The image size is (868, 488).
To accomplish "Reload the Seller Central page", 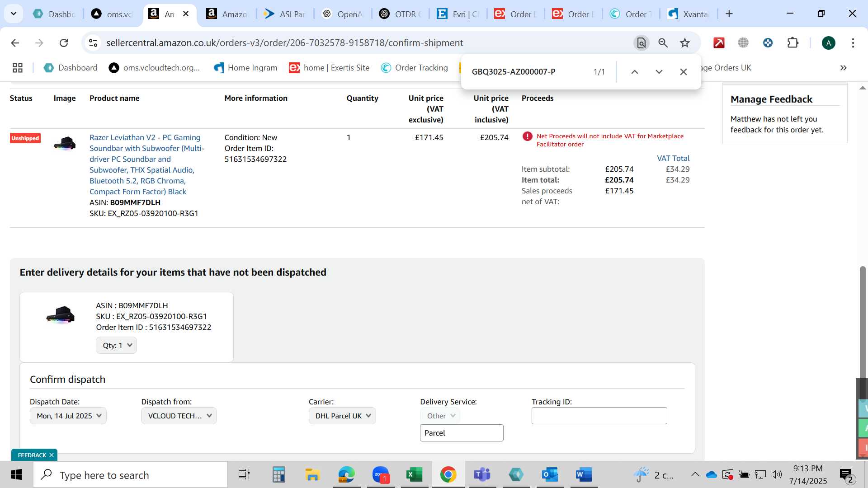I will 64,43.
